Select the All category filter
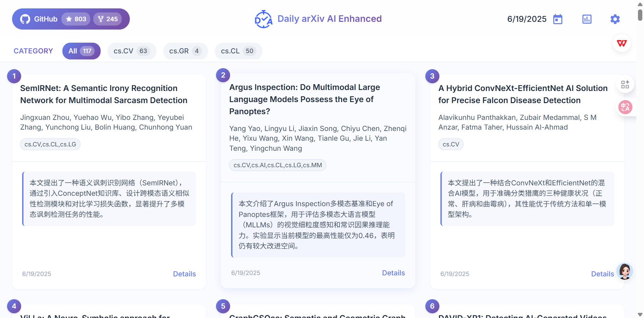Image resolution: width=644 pixels, height=318 pixels. [81, 51]
